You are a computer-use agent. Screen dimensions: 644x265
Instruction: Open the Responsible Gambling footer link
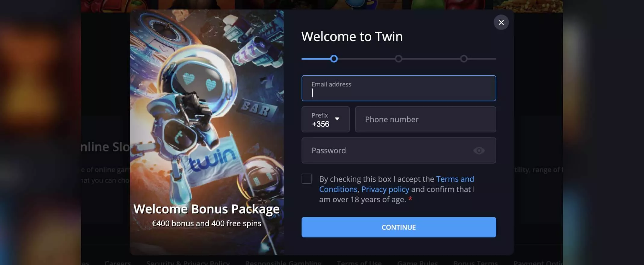(x=283, y=262)
